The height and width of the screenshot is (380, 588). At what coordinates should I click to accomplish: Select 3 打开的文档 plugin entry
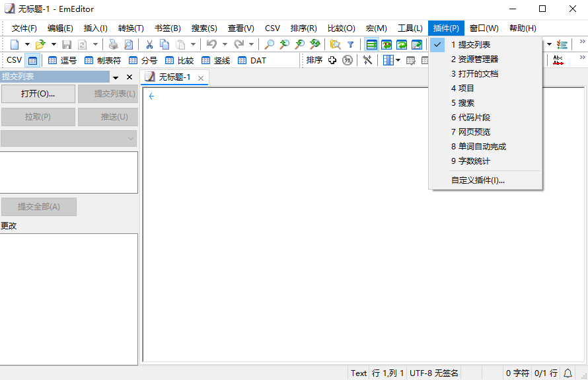(485, 74)
